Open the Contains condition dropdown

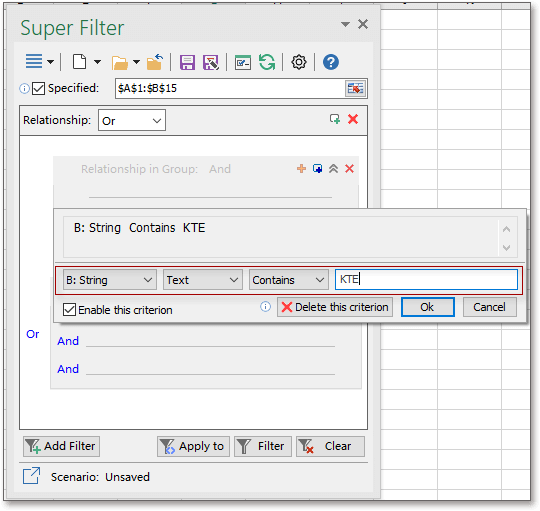pyautogui.click(x=289, y=280)
